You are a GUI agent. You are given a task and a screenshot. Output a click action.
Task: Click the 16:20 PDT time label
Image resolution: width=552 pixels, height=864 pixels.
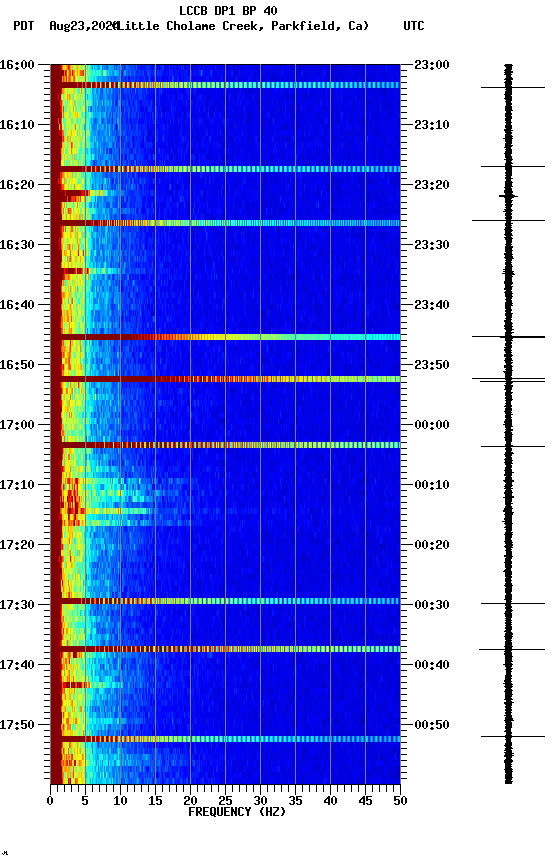click(17, 185)
